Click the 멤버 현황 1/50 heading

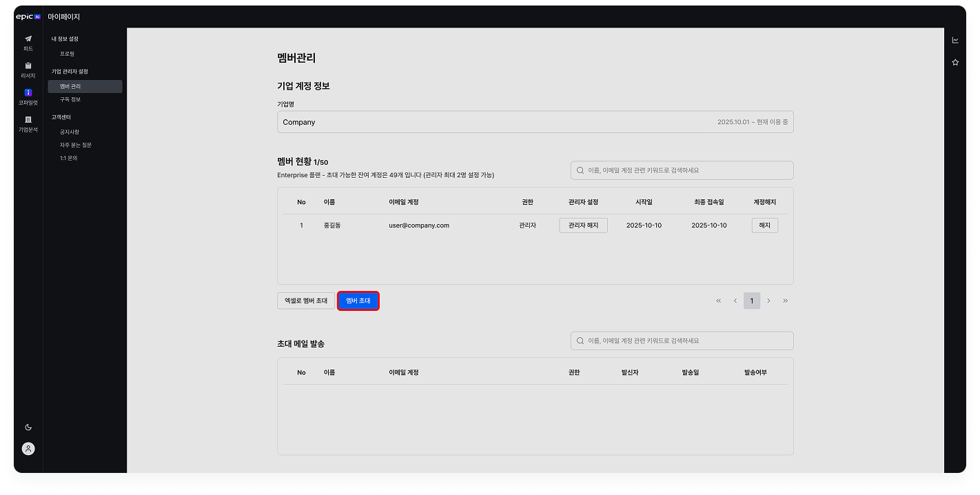[x=303, y=161]
